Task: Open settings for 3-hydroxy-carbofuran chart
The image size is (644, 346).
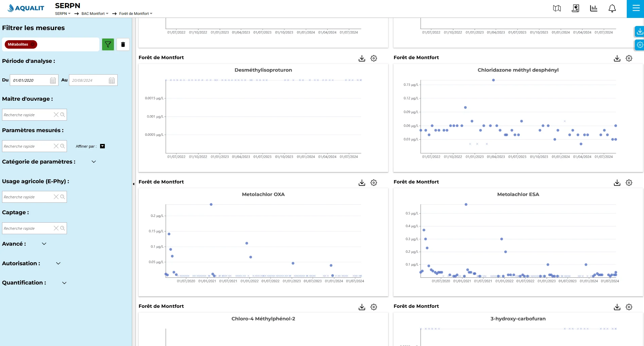Action: [629, 307]
